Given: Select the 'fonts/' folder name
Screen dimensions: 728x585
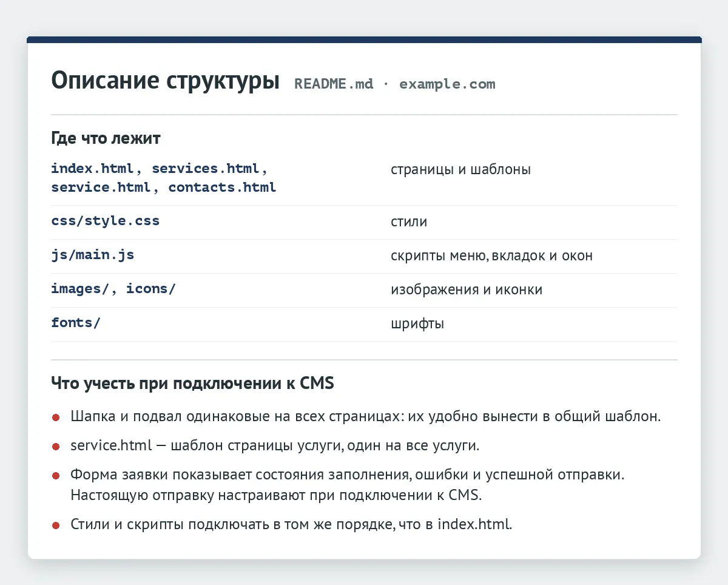Looking at the screenshot, I should click(x=76, y=323).
